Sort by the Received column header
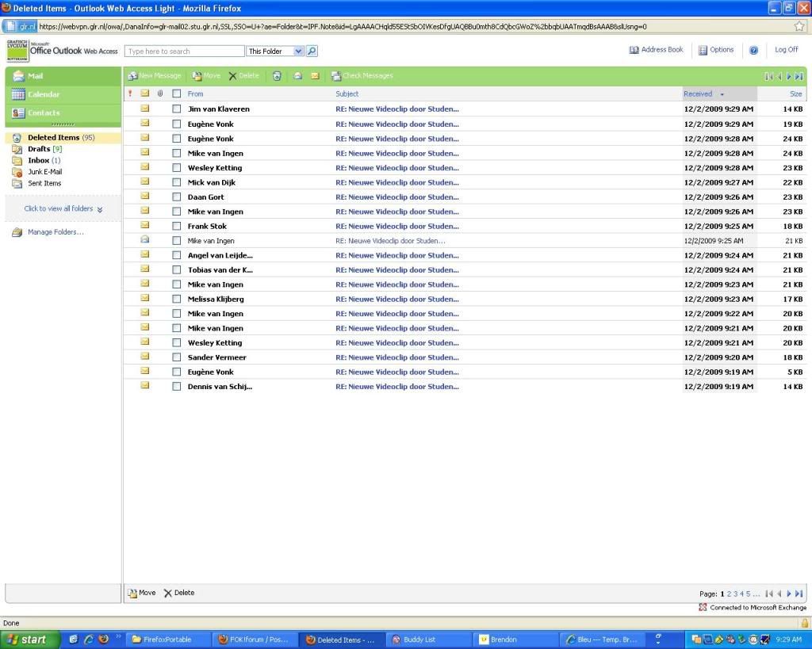The width and height of the screenshot is (812, 649). tap(699, 94)
